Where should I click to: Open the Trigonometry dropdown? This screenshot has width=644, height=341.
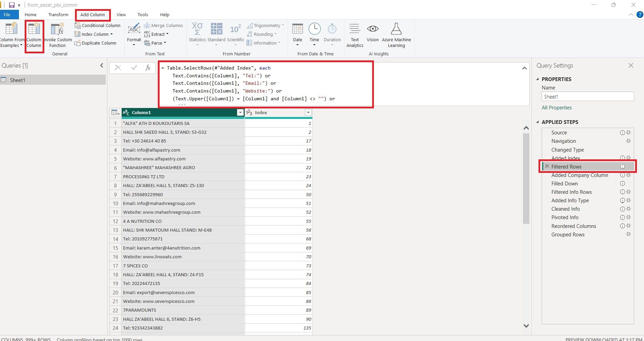click(265, 25)
